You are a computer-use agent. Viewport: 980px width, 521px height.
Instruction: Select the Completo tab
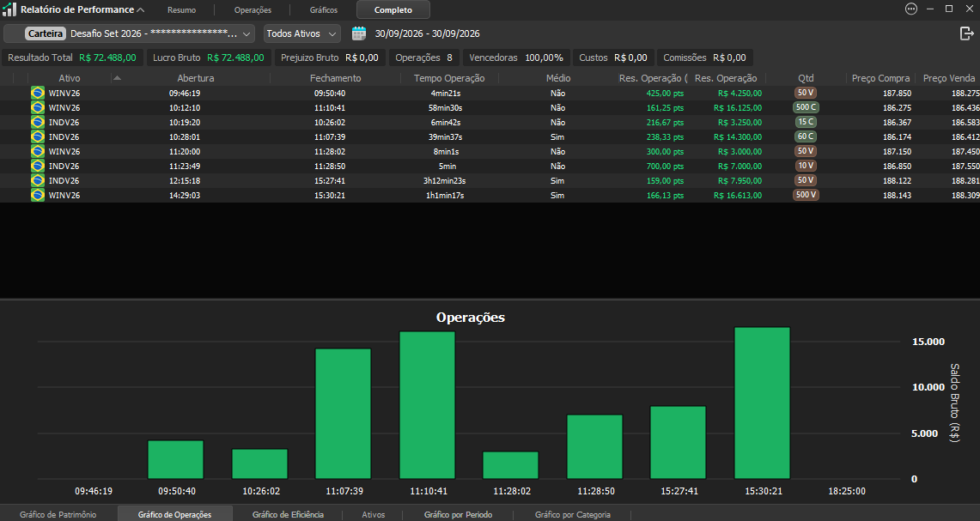click(x=393, y=10)
